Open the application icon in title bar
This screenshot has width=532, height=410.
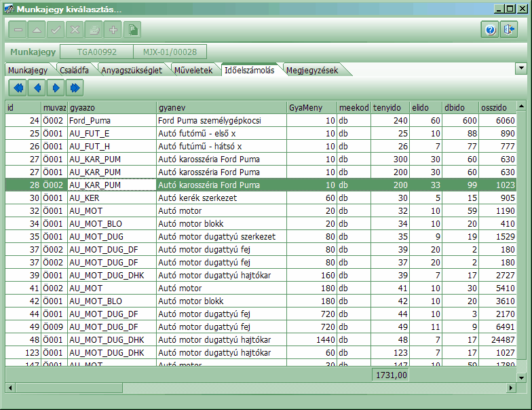click(9, 9)
